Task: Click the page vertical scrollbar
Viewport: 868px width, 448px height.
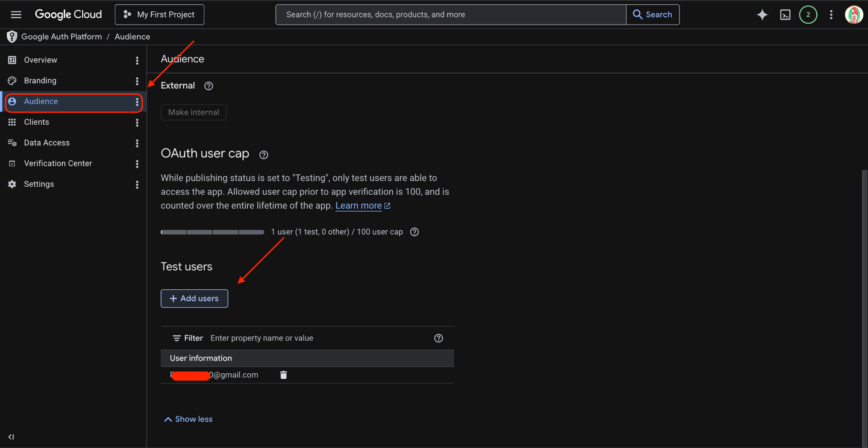Action: click(865, 309)
